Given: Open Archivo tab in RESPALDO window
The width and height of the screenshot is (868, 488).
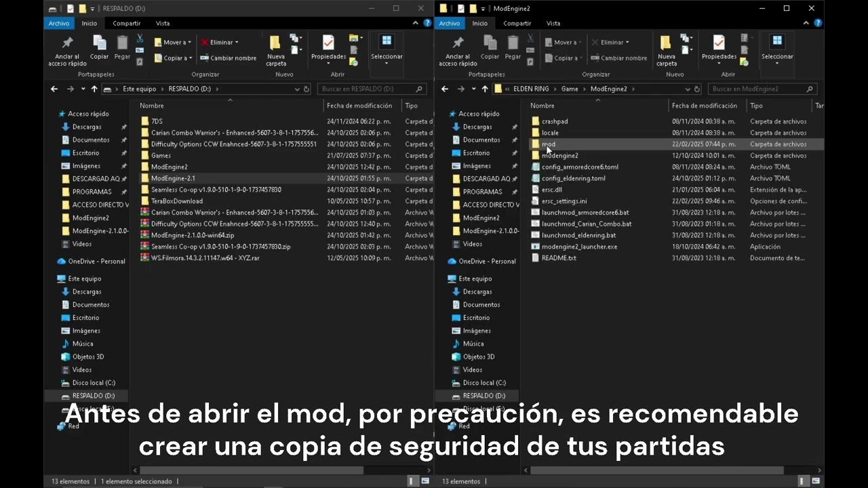Looking at the screenshot, I should click(59, 23).
